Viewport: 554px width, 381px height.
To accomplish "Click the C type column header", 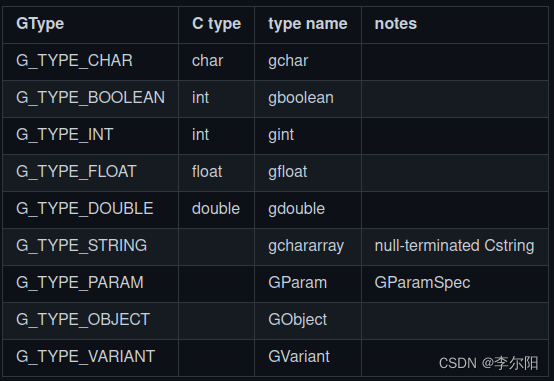I will 217,25.
